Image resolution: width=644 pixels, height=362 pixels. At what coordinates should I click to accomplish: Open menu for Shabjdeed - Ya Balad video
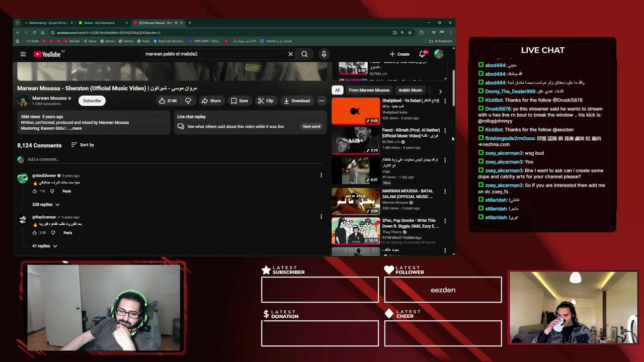click(445, 101)
